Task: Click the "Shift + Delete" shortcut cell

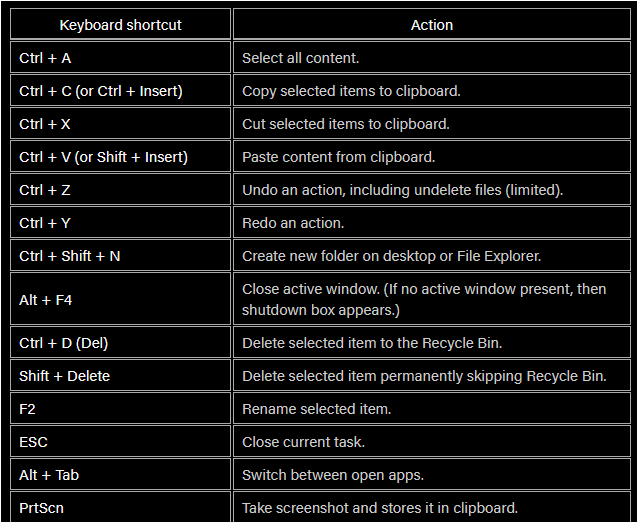Action: (65, 376)
